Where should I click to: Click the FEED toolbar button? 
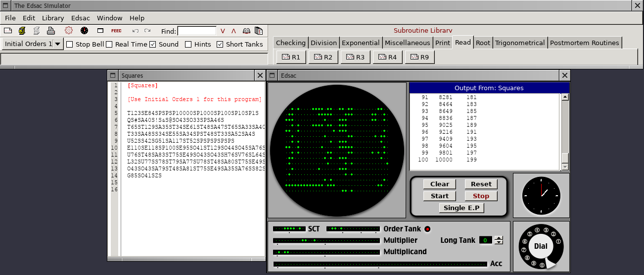tap(116, 31)
